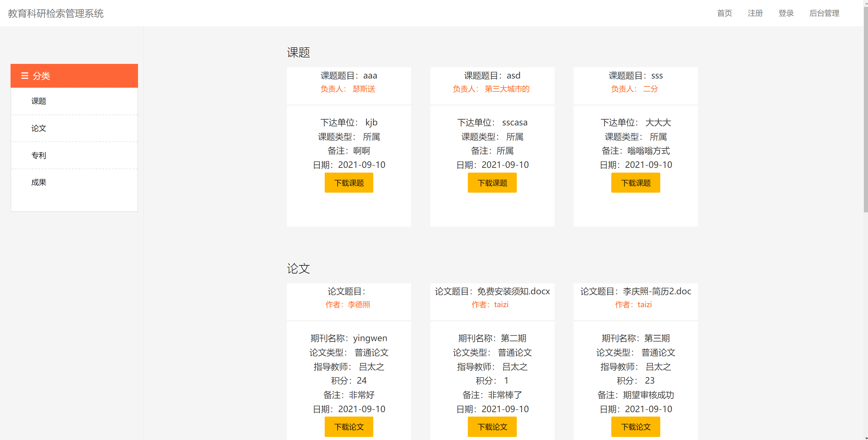Select 课题 in the category sidebar
This screenshot has width=868, height=440.
click(x=39, y=101)
